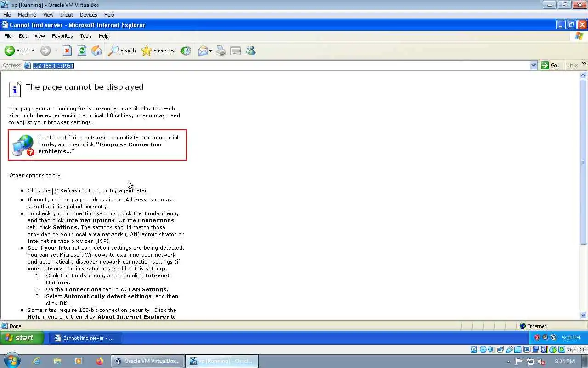Expand the Links toolbar chevron

point(584,64)
